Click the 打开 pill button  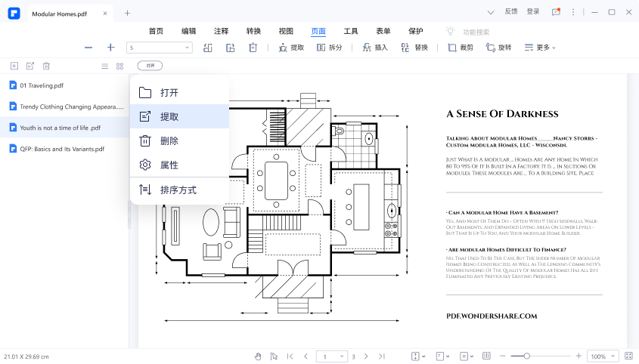(150, 66)
